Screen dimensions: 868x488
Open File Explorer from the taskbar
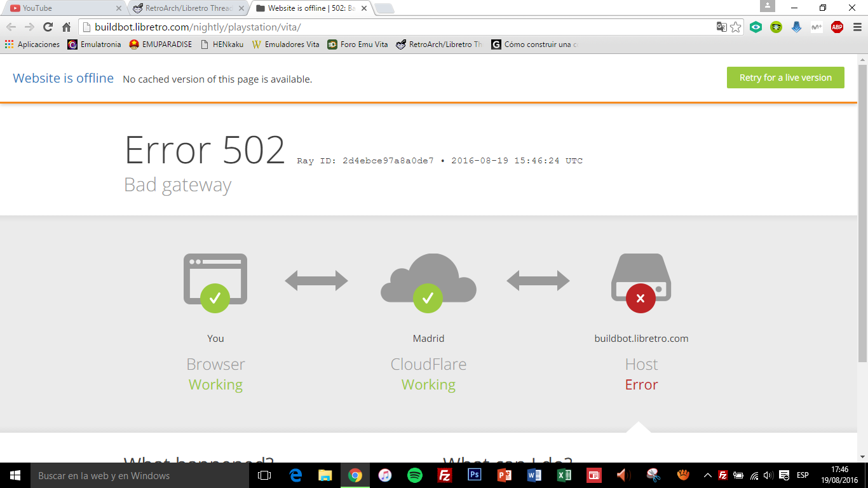pos(325,475)
